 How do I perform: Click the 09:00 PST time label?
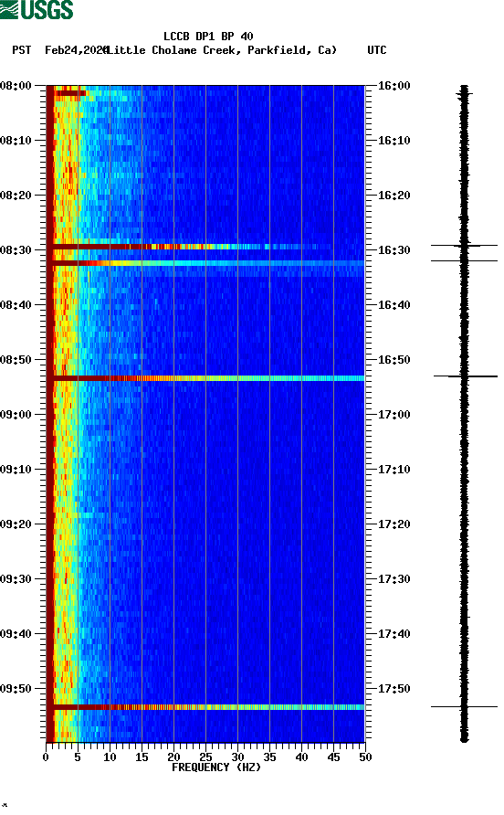(16, 414)
